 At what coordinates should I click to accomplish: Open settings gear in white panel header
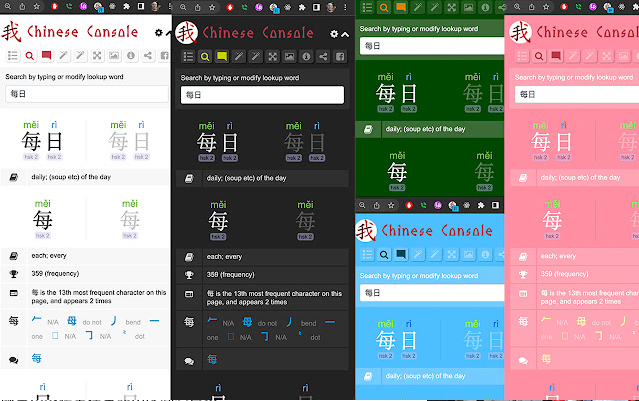(159, 33)
